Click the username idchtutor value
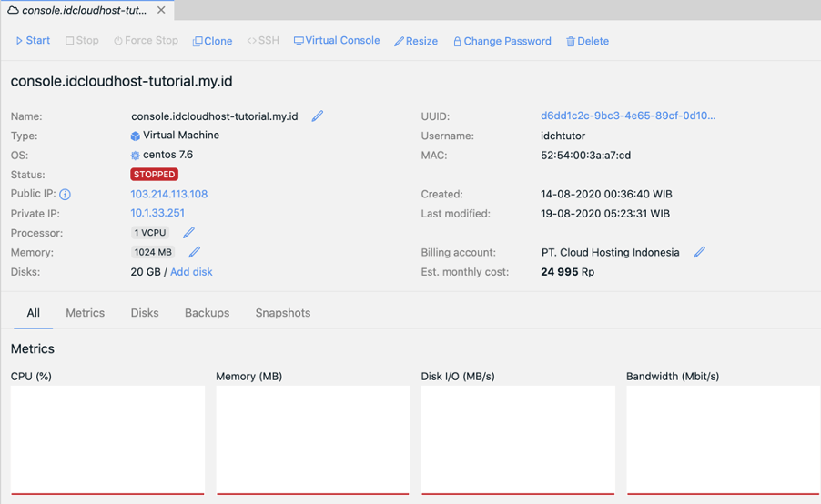821x504 pixels. tap(563, 136)
